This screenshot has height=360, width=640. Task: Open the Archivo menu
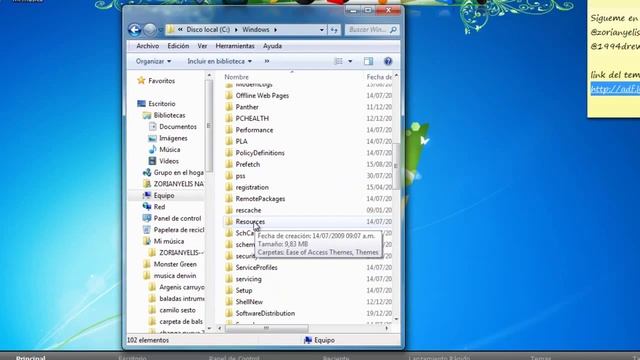click(x=147, y=46)
